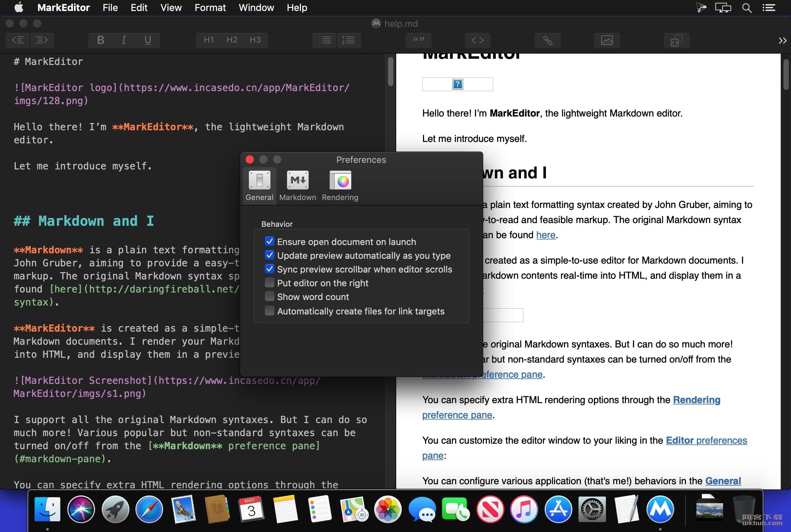Uncheck Sync preview scrollbar when editor scrolls
Screen dimensions: 791x532
click(x=270, y=269)
